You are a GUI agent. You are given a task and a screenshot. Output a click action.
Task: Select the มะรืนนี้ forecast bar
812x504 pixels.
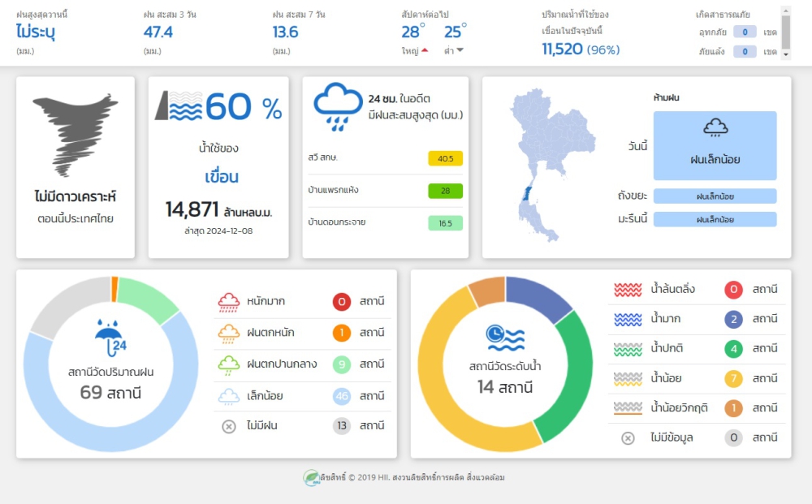[x=715, y=219]
